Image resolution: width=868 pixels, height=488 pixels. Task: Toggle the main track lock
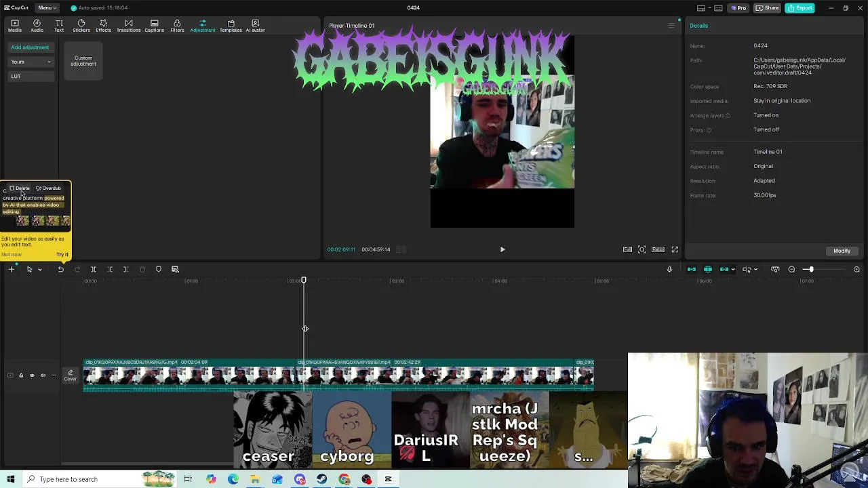coord(20,375)
